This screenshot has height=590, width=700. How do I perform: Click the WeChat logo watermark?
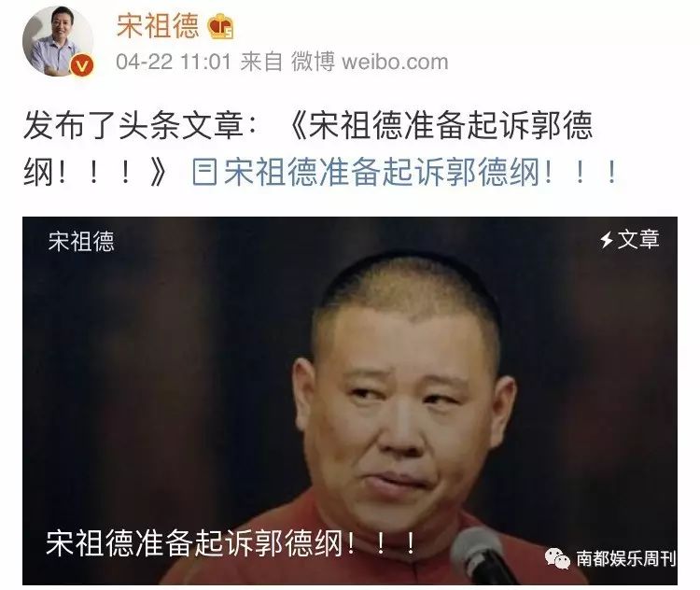[556, 558]
